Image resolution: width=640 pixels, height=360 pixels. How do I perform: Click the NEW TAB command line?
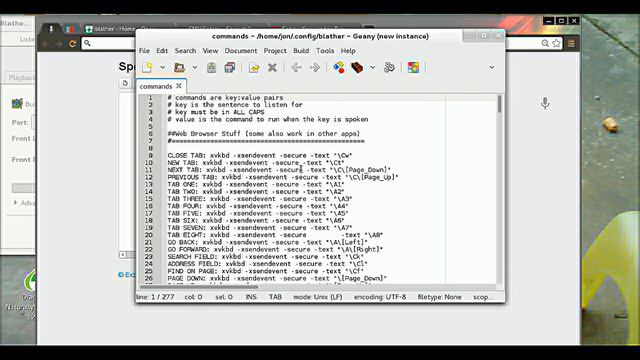(x=256, y=162)
